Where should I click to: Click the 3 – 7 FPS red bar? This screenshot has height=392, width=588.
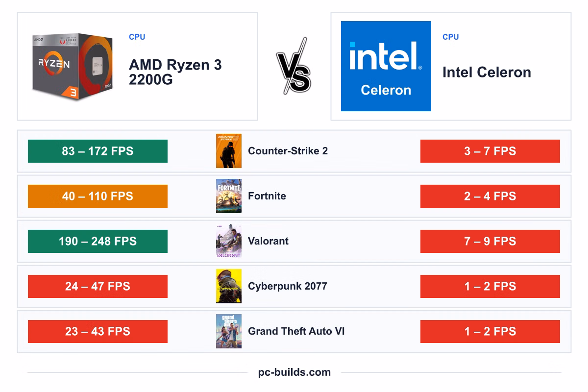tap(490, 151)
